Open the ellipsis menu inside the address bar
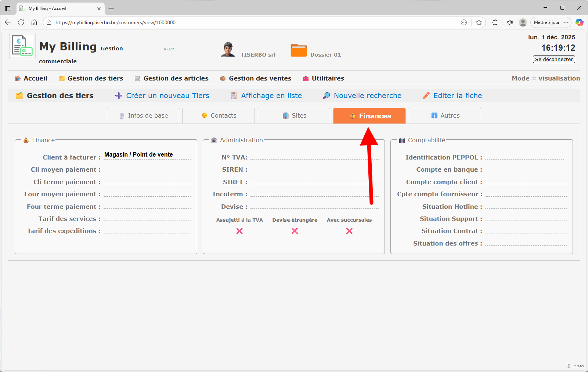588x372 pixels. pyautogui.click(x=464, y=22)
